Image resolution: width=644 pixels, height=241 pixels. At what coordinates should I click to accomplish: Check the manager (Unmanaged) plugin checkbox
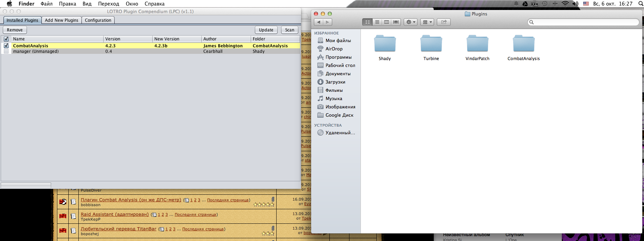pyautogui.click(x=6, y=51)
